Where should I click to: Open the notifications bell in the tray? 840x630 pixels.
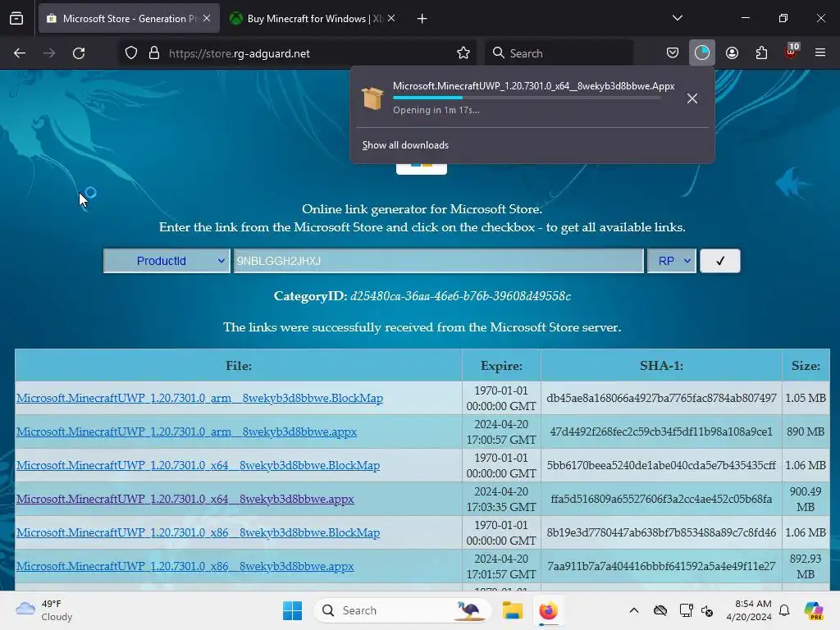pos(784,610)
